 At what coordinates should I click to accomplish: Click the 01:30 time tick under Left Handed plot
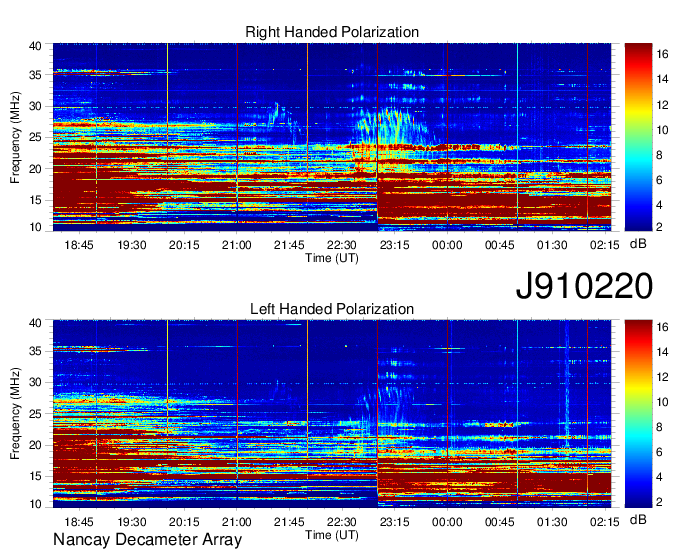(x=552, y=522)
